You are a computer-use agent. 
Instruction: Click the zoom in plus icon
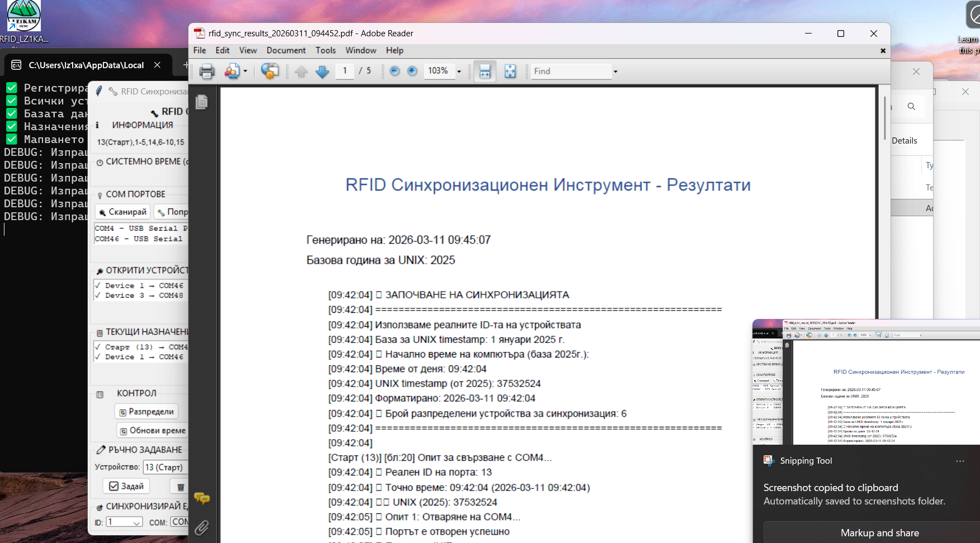(x=412, y=71)
